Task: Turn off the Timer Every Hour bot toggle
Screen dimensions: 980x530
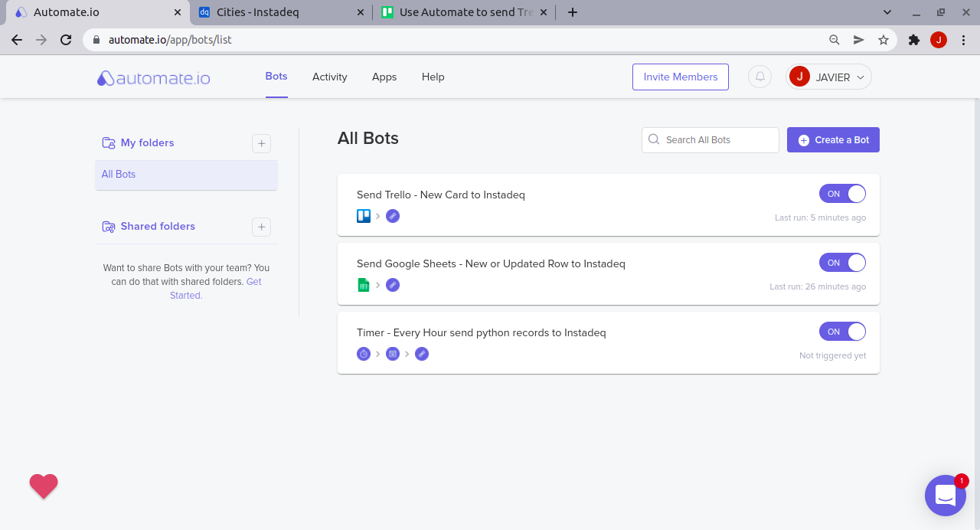Action: click(842, 332)
